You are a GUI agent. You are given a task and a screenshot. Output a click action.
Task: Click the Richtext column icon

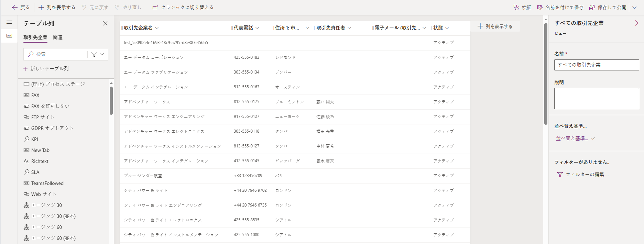(x=26, y=161)
